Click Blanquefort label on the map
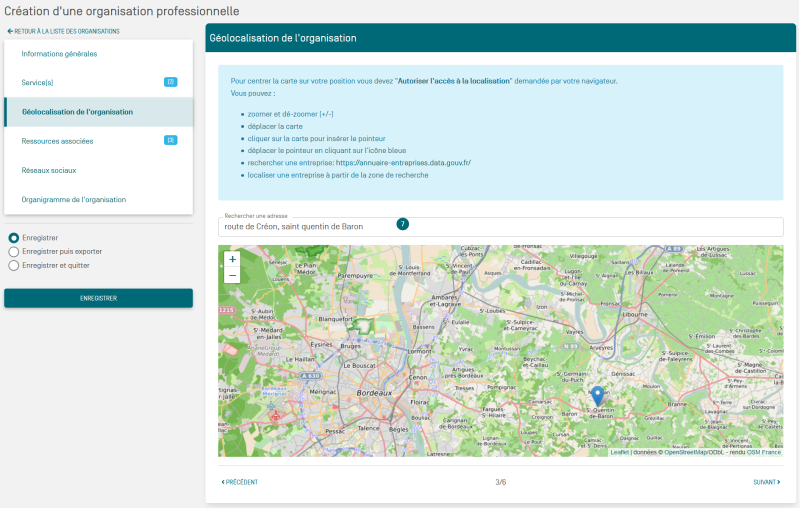The image size is (800, 517). (335, 319)
